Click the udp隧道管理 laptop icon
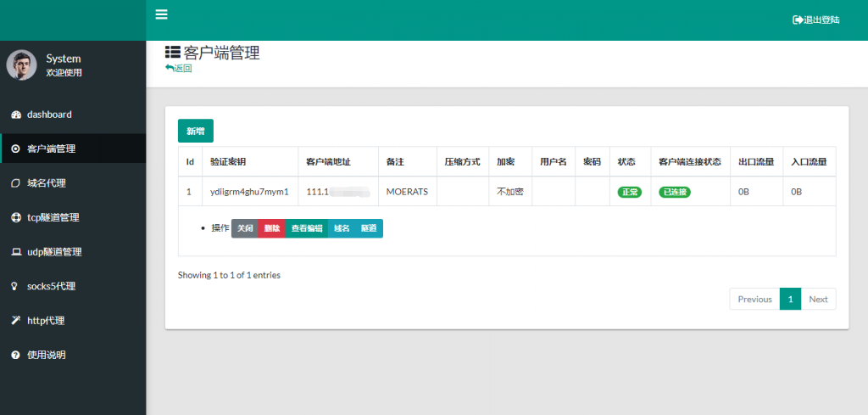The height and width of the screenshot is (415, 868). [15, 252]
